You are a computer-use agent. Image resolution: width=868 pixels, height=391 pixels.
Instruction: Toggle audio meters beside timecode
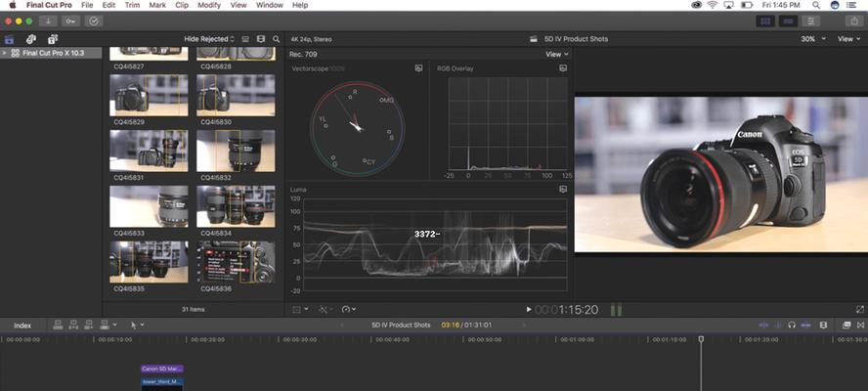tap(616, 310)
